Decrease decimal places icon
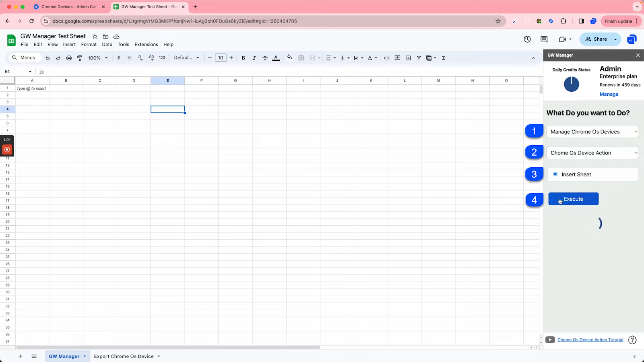Image resolution: width=644 pixels, height=362 pixels. 140,58
